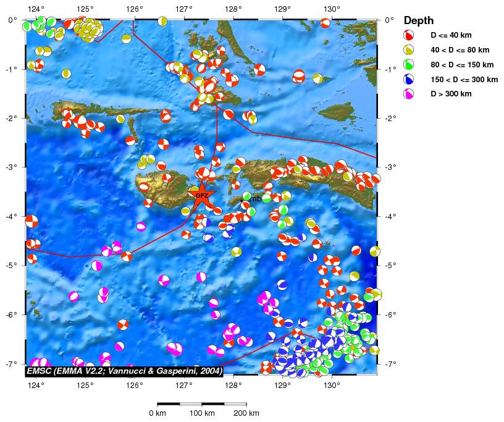Click the red beachball legend icon for D <= 40 km
Screen dimensions: 504x422
click(408, 35)
